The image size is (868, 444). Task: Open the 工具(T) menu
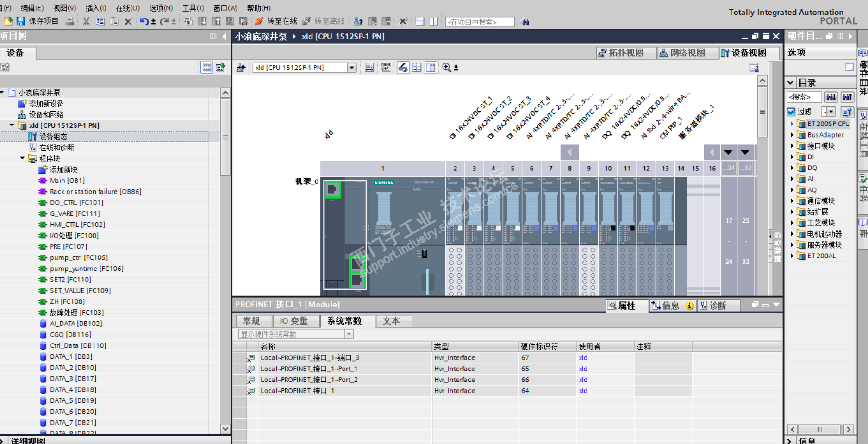point(193,8)
